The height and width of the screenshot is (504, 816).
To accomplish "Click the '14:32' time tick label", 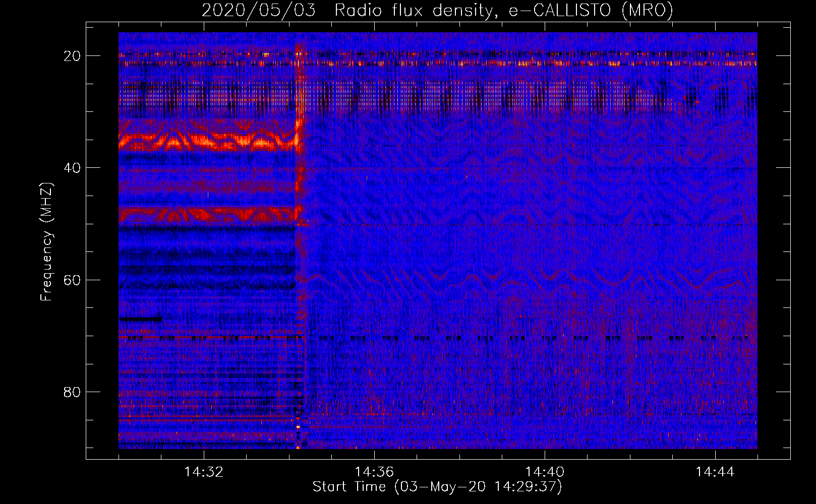I will tap(204, 472).
